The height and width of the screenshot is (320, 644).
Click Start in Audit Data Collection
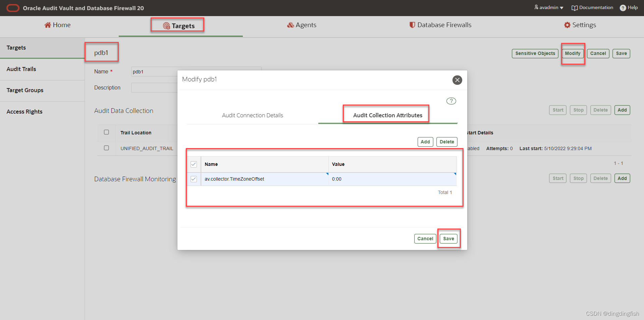[x=558, y=110]
